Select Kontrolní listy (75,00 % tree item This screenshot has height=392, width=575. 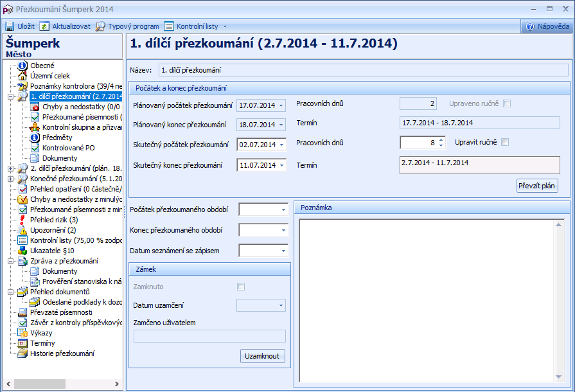click(76, 240)
